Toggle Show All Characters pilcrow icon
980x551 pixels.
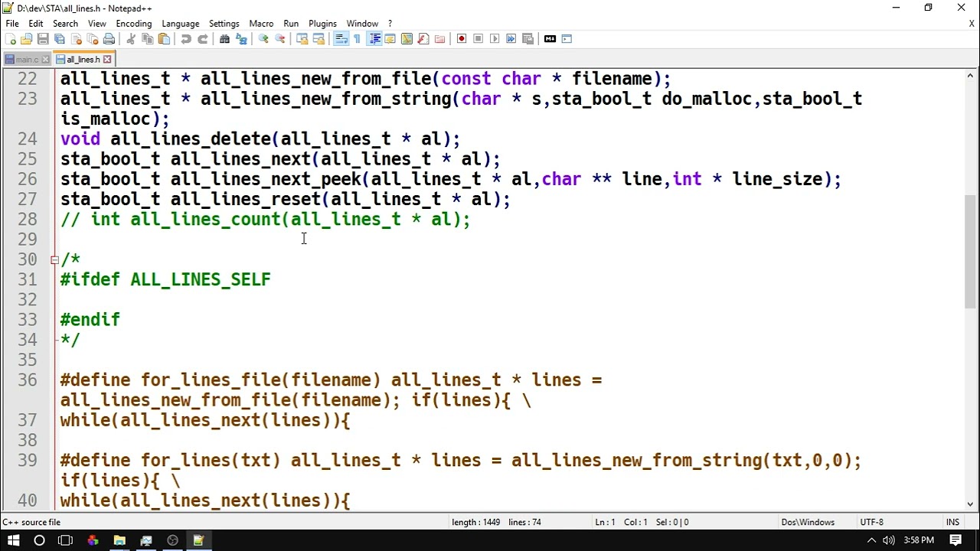tap(357, 39)
